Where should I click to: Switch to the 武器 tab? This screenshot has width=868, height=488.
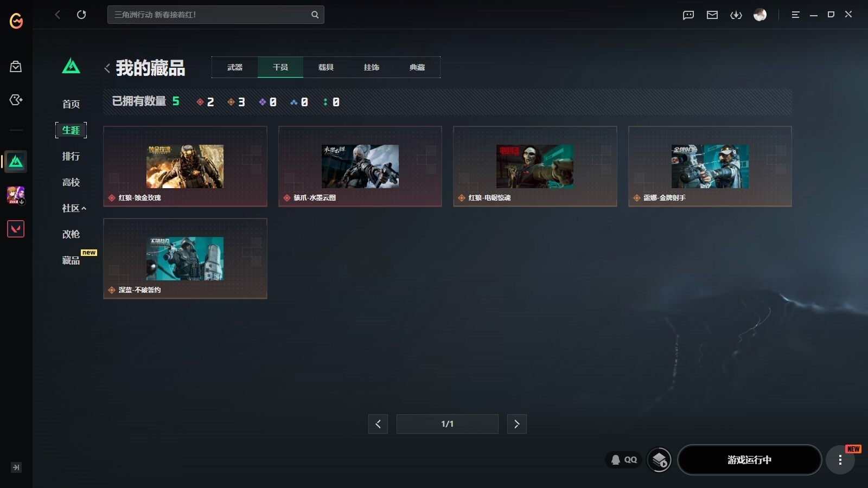point(235,67)
